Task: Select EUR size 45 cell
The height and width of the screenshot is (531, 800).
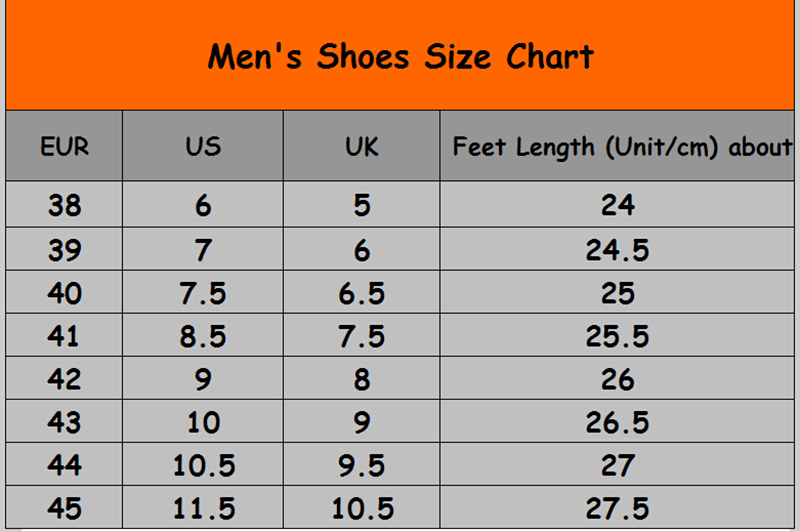Action: 64,508
